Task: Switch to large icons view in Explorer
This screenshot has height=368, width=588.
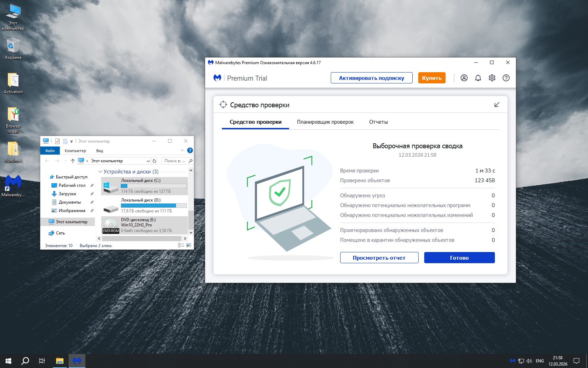Action: [x=189, y=245]
